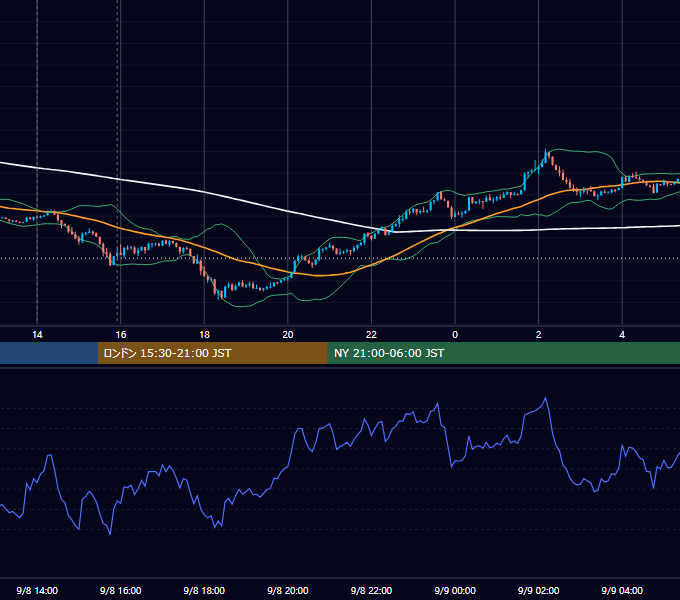This screenshot has height=600, width=680.
Task: Click the 9/8 20:00 date label
Action: (288, 591)
